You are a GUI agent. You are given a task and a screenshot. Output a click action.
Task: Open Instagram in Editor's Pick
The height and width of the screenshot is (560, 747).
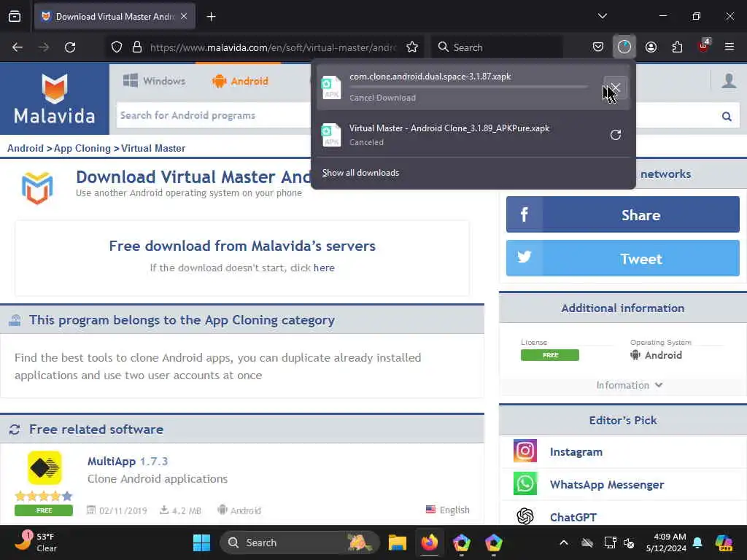click(x=576, y=452)
